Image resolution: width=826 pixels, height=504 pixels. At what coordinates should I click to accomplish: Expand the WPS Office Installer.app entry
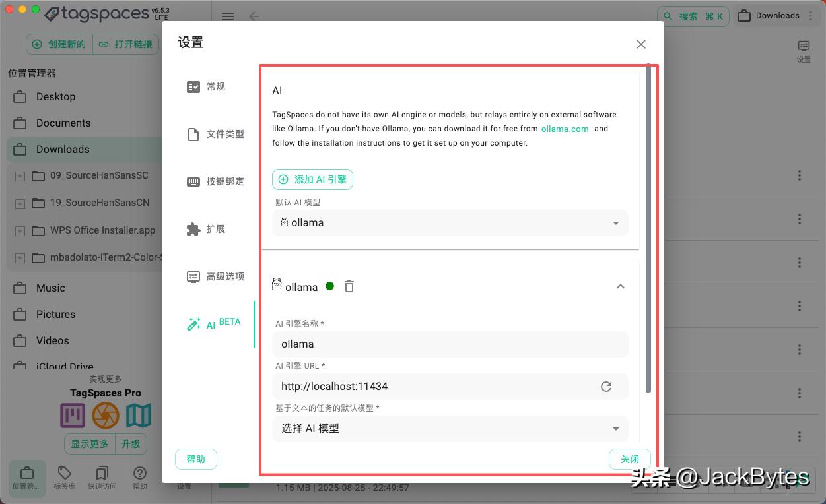20,230
